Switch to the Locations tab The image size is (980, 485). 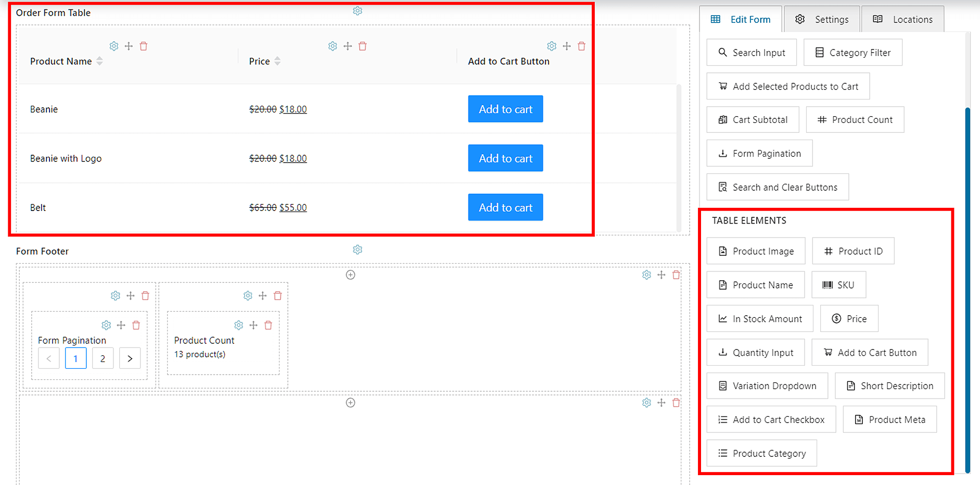pos(903,19)
